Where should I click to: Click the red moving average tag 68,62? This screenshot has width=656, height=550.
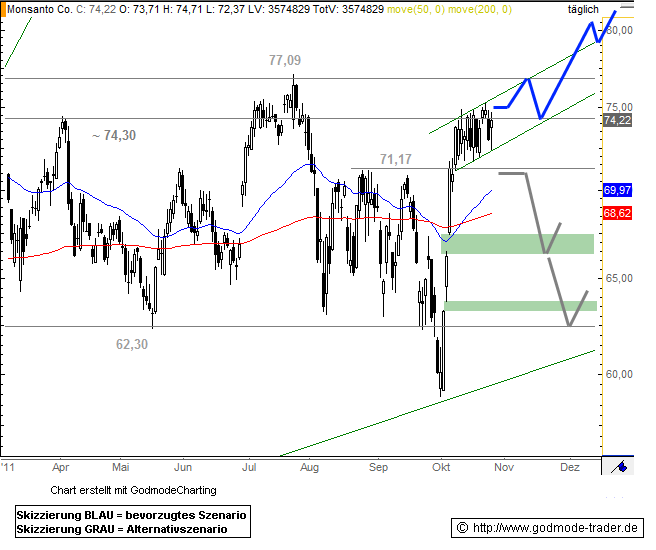click(617, 213)
